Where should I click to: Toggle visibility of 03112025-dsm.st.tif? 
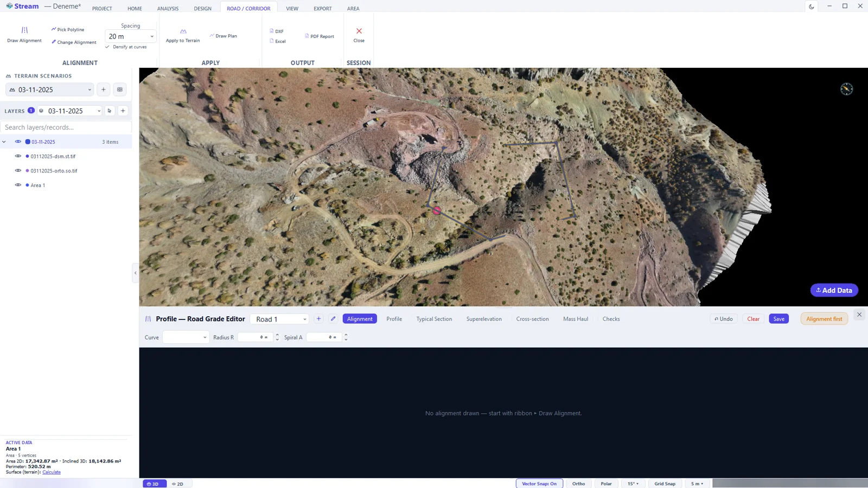18,156
